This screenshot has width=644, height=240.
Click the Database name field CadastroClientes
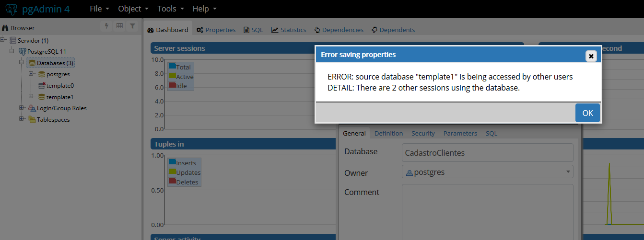[488, 153]
